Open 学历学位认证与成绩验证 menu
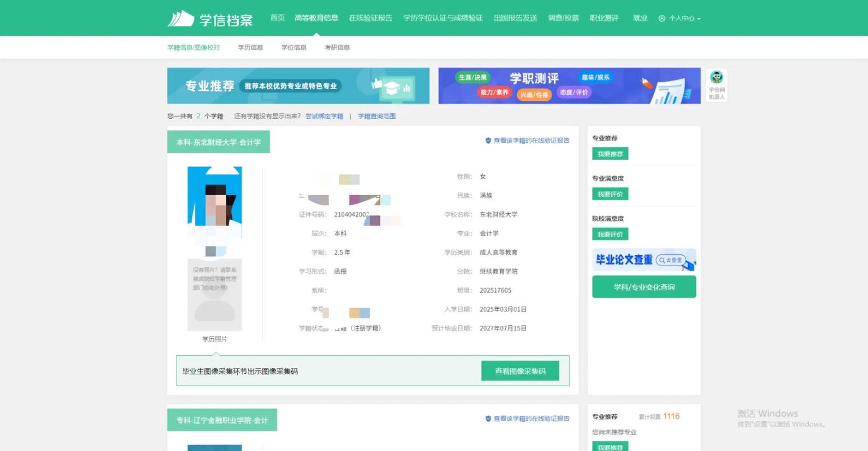 (x=443, y=18)
